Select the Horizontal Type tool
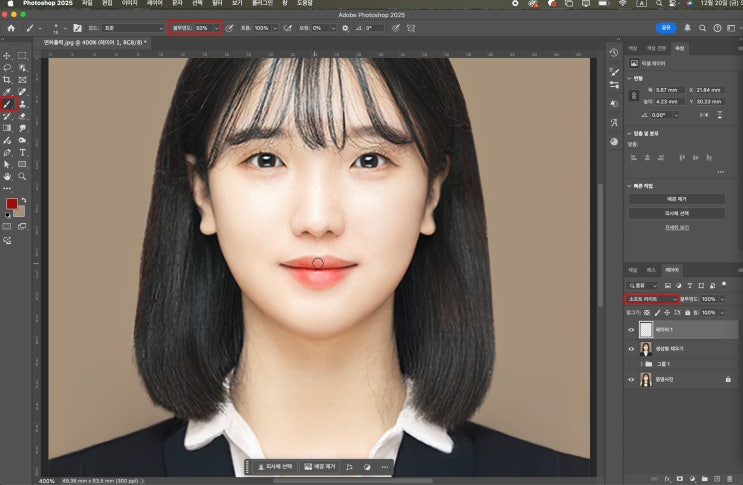This screenshot has height=485, width=743. click(x=22, y=152)
